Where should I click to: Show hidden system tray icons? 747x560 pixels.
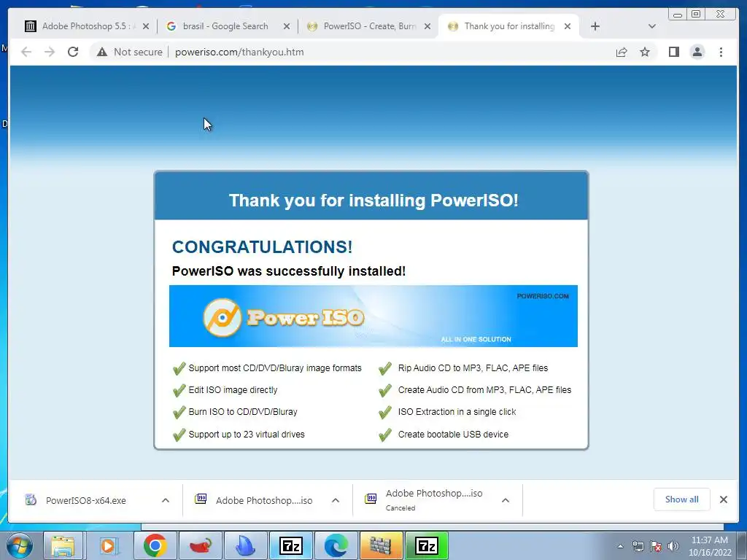pyautogui.click(x=620, y=546)
